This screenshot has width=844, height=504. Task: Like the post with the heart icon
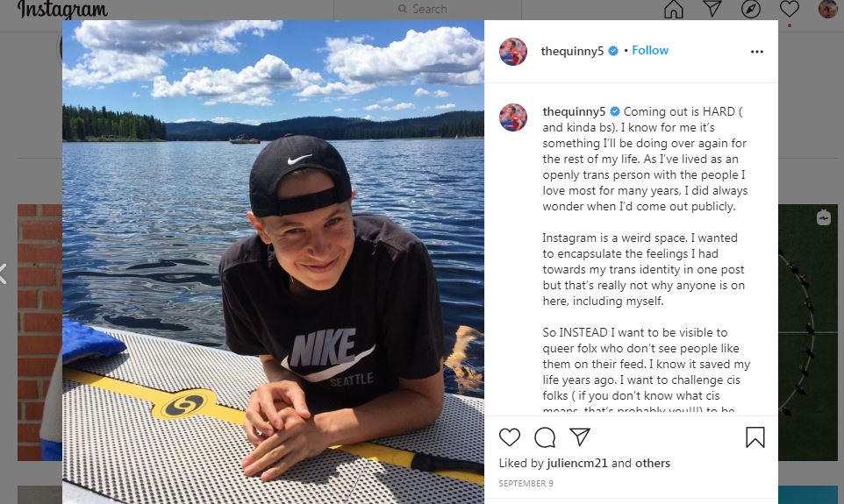(509, 437)
